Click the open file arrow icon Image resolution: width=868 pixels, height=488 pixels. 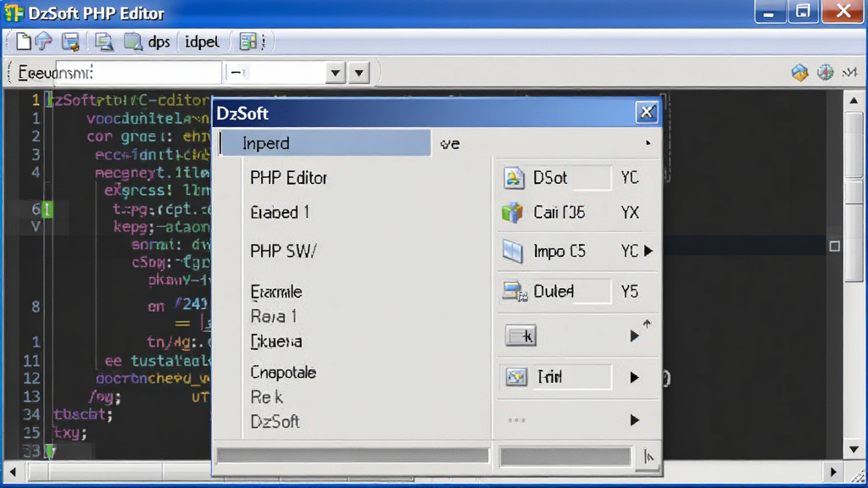coord(44,41)
